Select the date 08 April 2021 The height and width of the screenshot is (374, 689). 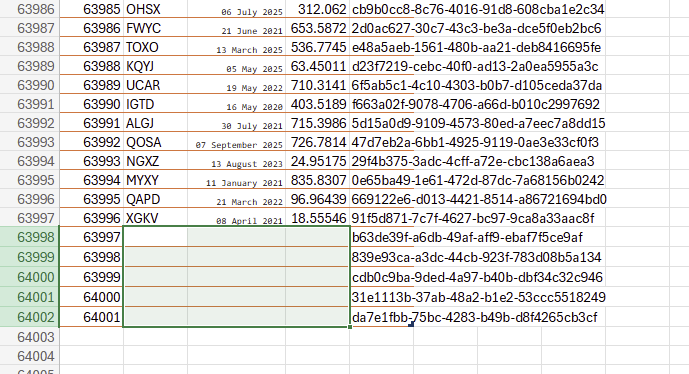tap(236, 218)
